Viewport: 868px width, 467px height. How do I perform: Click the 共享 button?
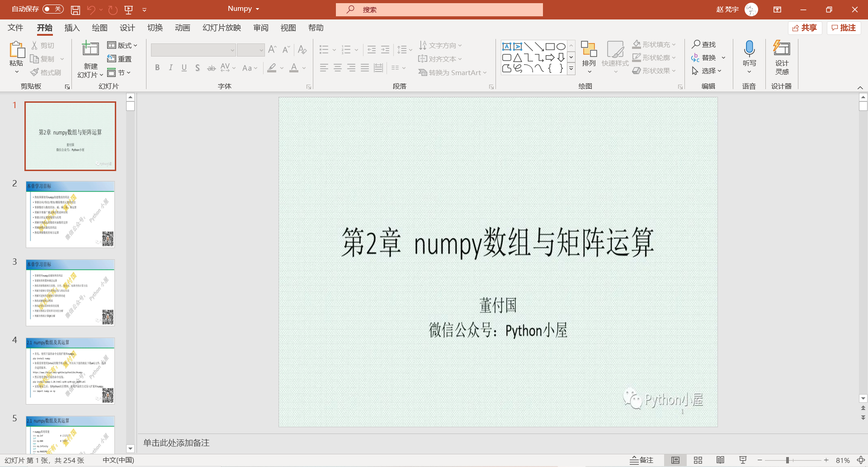click(x=805, y=28)
